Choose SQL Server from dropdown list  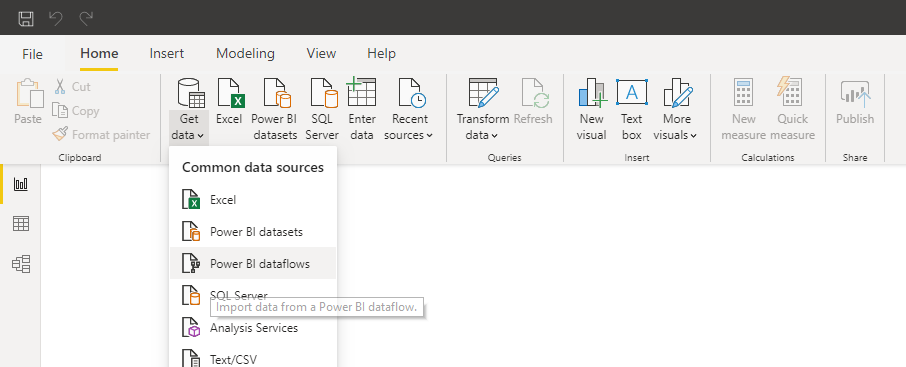253,295
